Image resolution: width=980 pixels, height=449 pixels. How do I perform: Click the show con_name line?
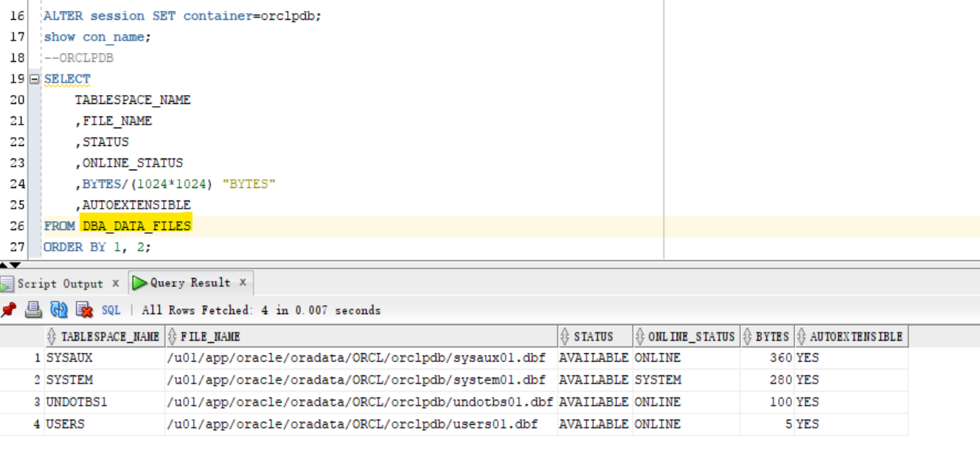click(x=97, y=37)
